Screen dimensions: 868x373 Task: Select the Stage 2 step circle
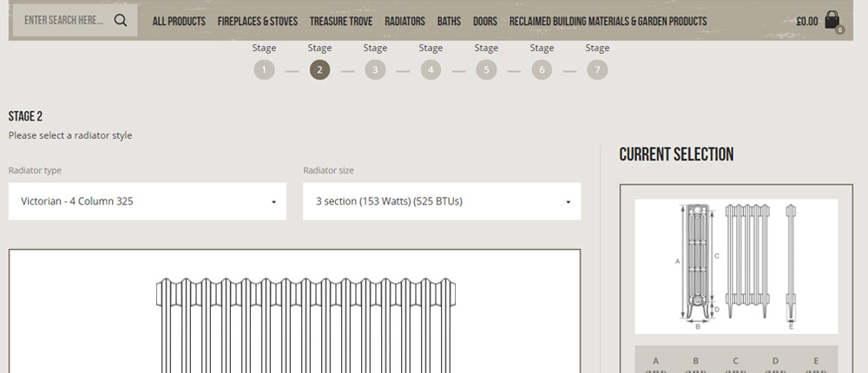[319, 70]
